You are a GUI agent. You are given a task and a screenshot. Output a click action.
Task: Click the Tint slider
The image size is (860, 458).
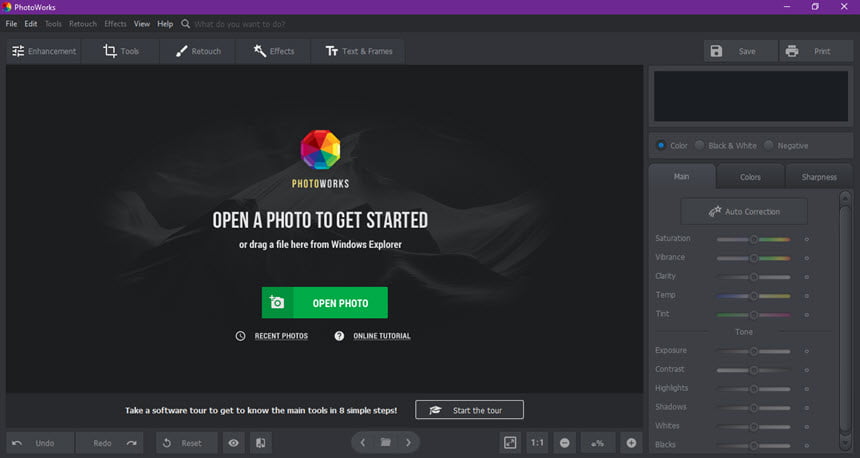point(754,315)
